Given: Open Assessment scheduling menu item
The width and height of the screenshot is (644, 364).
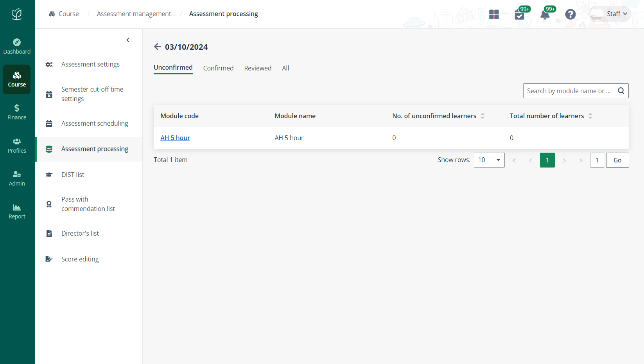Looking at the screenshot, I should point(89,124).
